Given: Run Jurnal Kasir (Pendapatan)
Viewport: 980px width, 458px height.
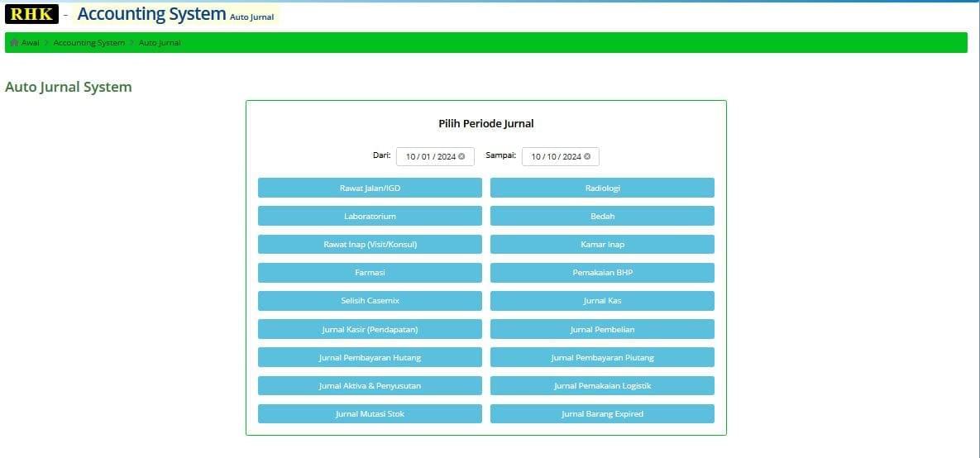Looking at the screenshot, I should tap(370, 329).
